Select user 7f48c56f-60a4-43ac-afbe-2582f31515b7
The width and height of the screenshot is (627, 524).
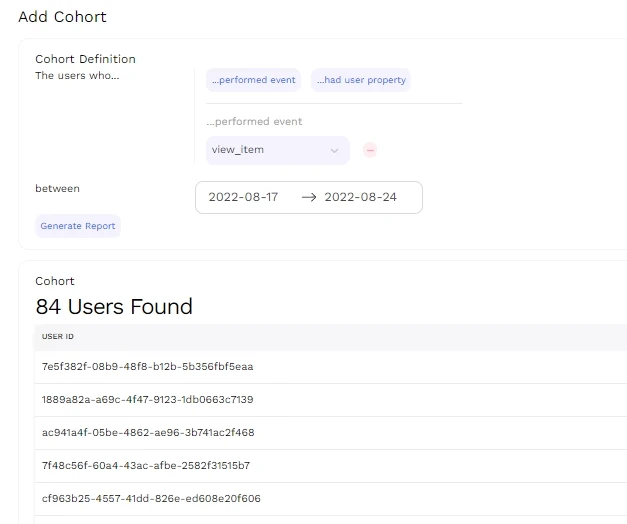146,466
